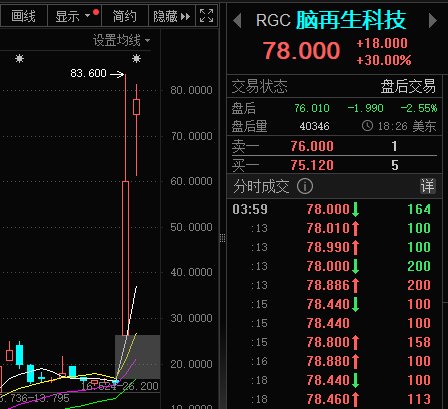The image size is (448, 409).
Task: Switch to 简约 simple view
Action: (x=124, y=16)
